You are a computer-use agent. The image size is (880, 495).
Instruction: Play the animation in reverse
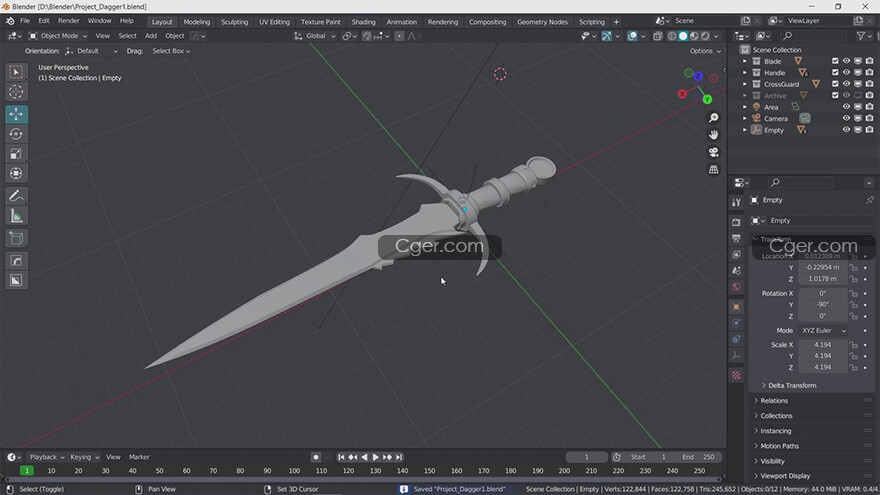(x=364, y=457)
